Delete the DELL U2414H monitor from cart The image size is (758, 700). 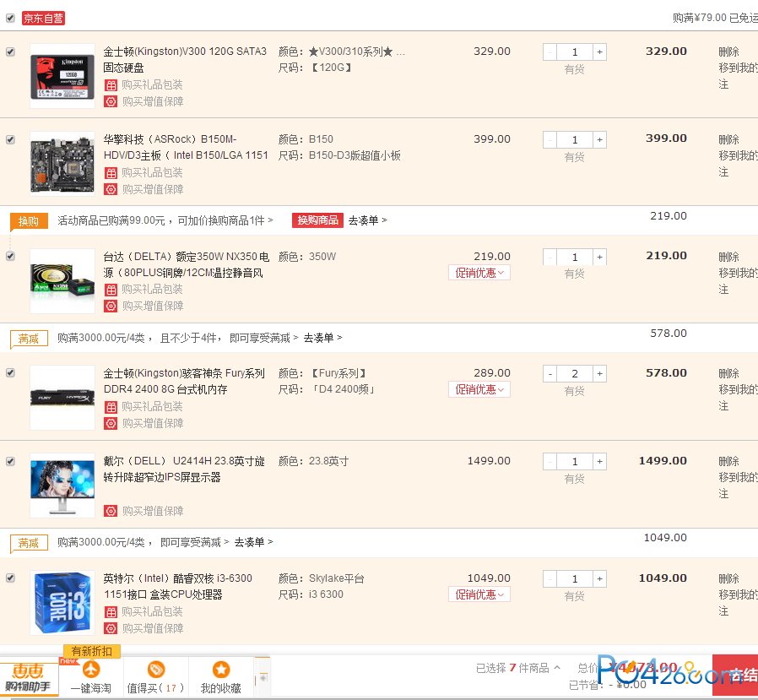tap(728, 461)
